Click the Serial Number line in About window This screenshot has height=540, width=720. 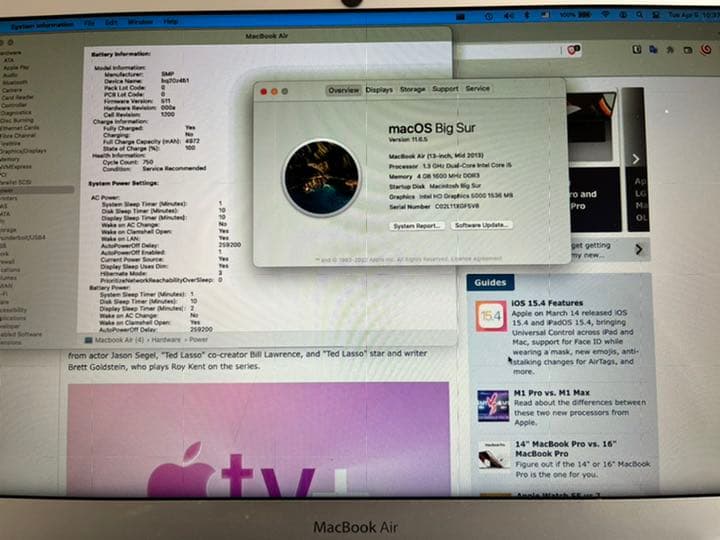(434, 207)
